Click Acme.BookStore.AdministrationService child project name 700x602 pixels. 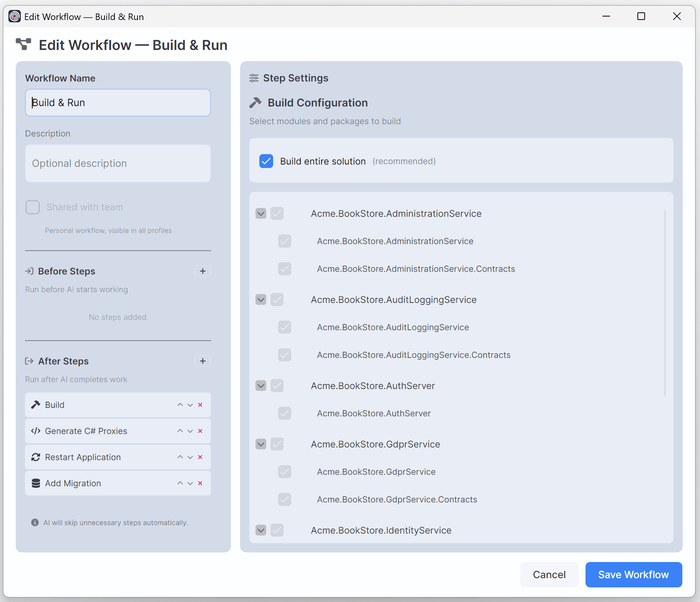coord(395,241)
